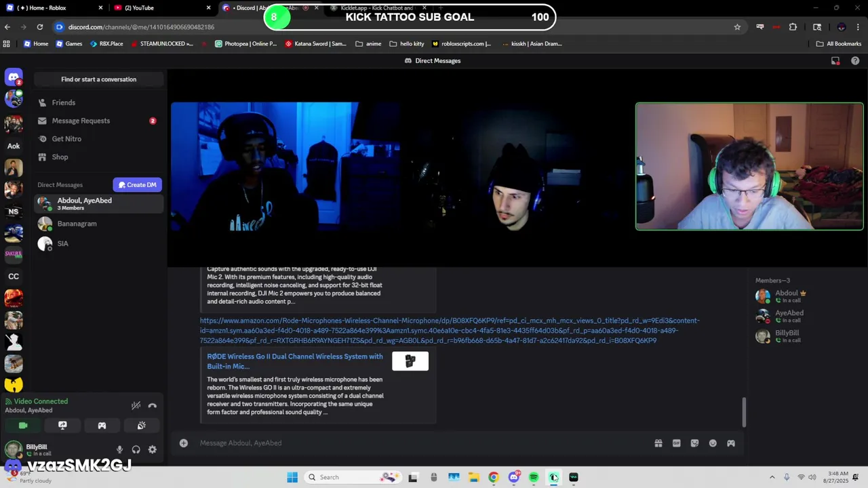Show hidden system tray icons
This screenshot has width=868, height=488.
(x=772, y=477)
